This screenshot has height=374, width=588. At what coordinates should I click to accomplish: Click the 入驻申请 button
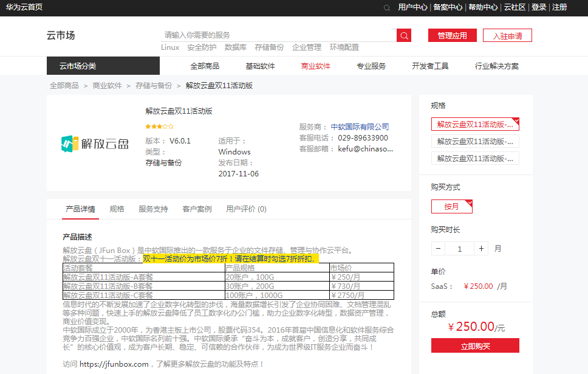click(x=507, y=35)
